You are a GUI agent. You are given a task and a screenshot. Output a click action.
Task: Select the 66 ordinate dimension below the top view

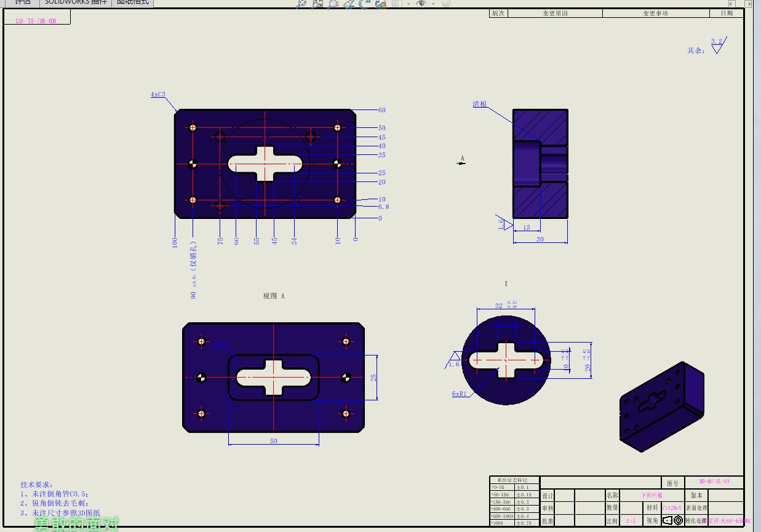pos(236,240)
